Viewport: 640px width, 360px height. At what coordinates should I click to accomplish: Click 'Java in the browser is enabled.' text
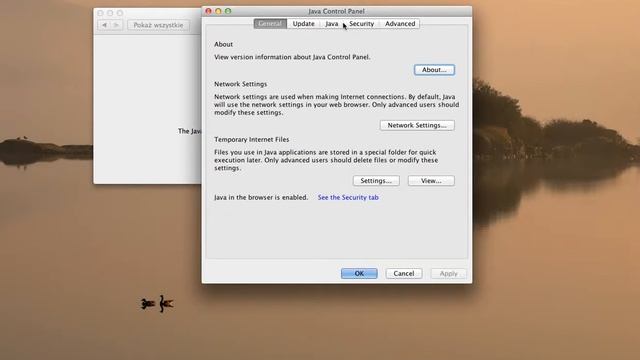point(261,198)
